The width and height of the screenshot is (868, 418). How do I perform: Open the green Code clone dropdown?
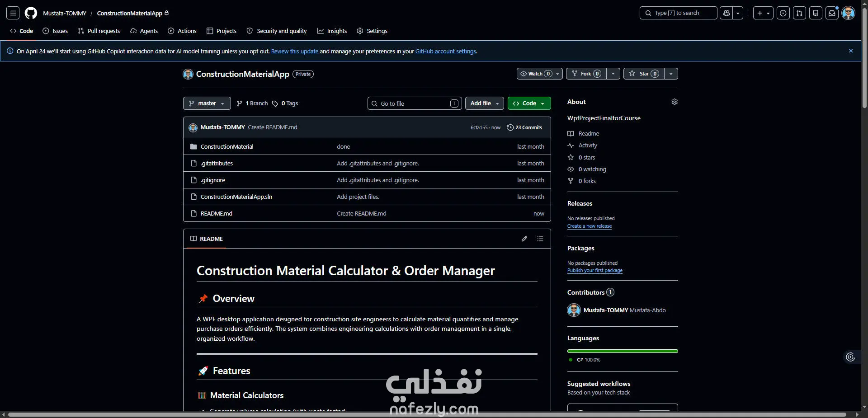pyautogui.click(x=529, y=103)
